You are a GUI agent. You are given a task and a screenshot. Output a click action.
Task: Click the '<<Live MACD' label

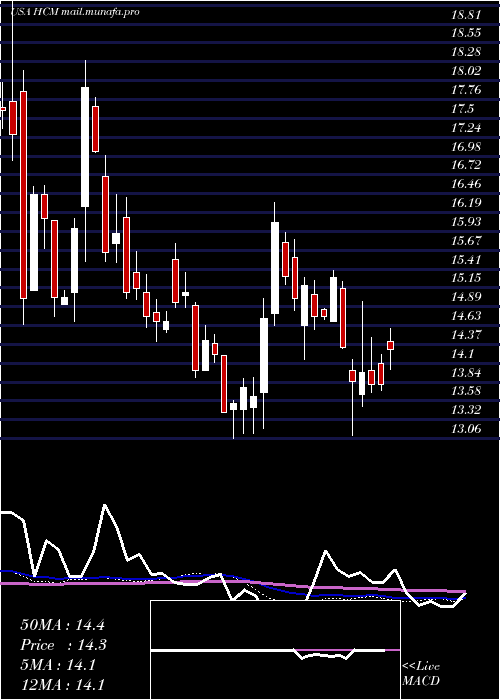(421, 674)
